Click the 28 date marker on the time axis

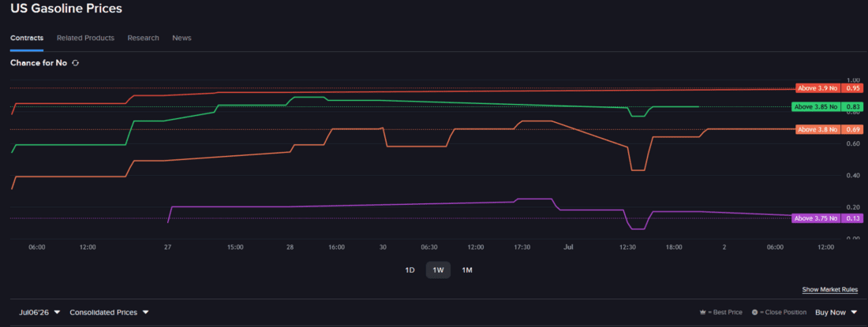(290, 247)
